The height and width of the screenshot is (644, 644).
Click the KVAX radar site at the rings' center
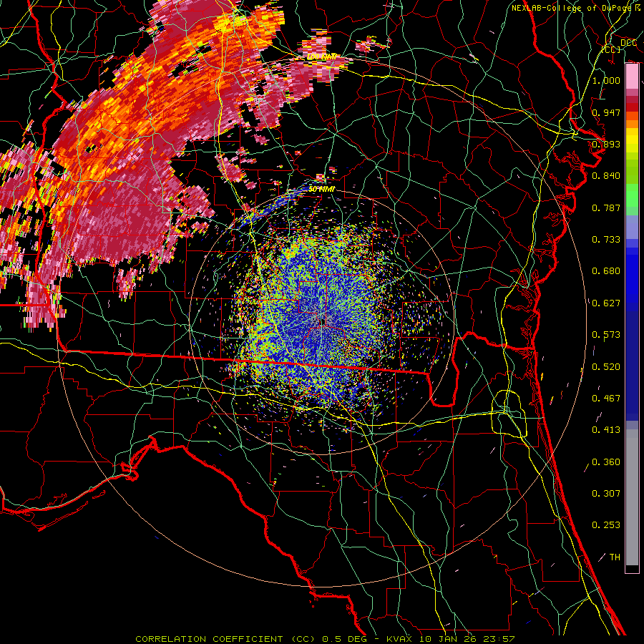[x=322, y=321]
